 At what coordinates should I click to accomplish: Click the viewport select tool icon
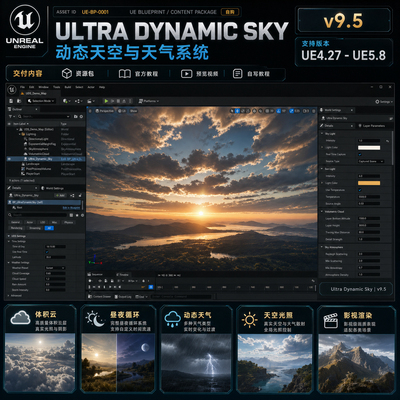coord(232,111)
